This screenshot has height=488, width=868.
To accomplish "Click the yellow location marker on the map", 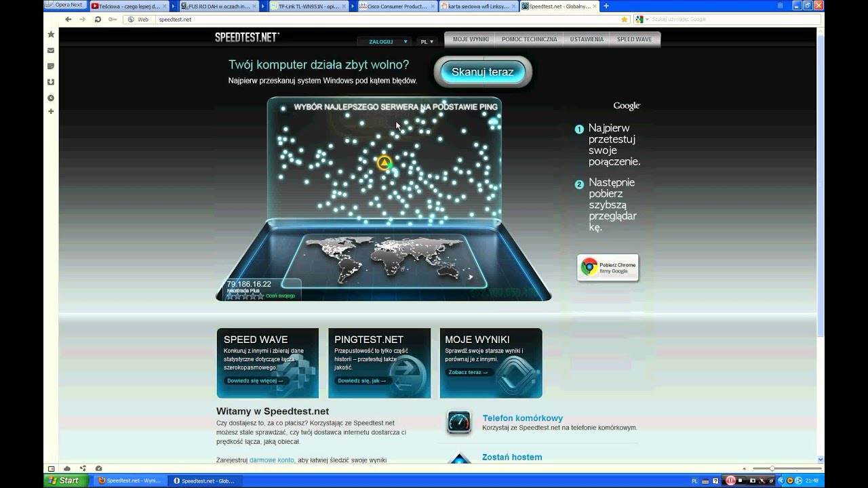I will coord(384,163).
